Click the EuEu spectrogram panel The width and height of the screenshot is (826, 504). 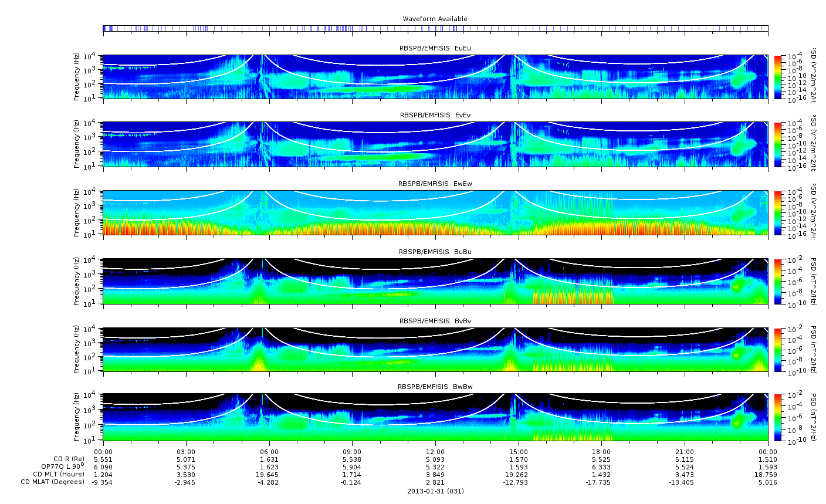click(x=435, y=77)
